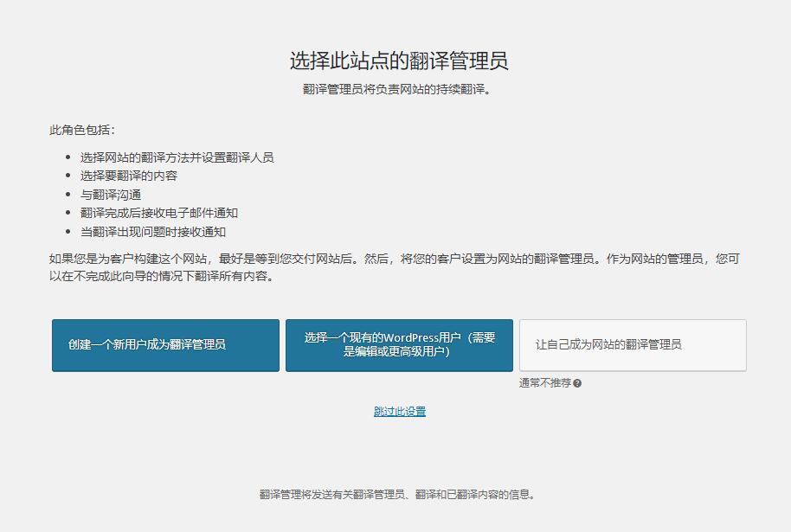Click the 通常不推荐 note text
Screen dimensions: 791x532
point(545,383)
